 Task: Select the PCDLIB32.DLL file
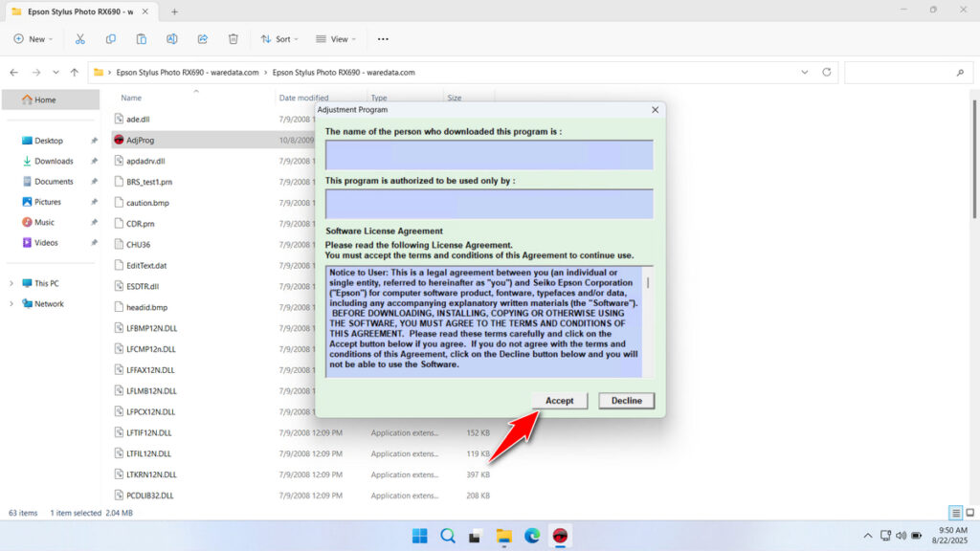pos(150,496)
